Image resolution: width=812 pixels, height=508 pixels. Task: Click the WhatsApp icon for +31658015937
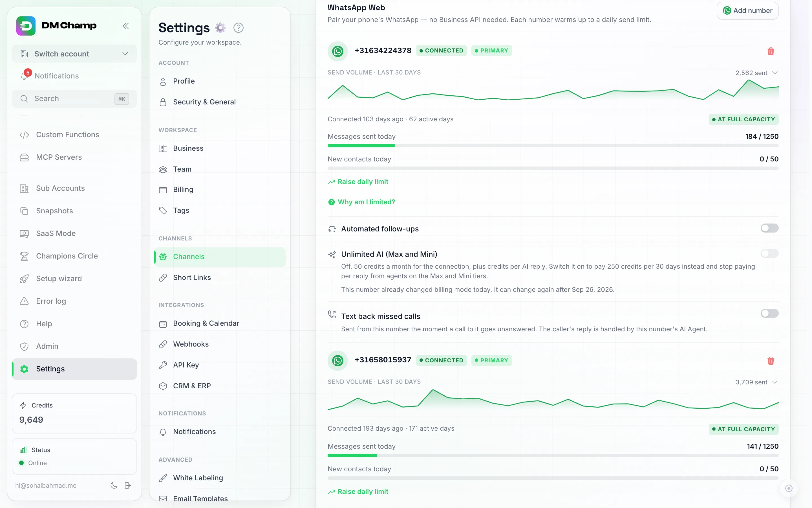tap(337, 360)
